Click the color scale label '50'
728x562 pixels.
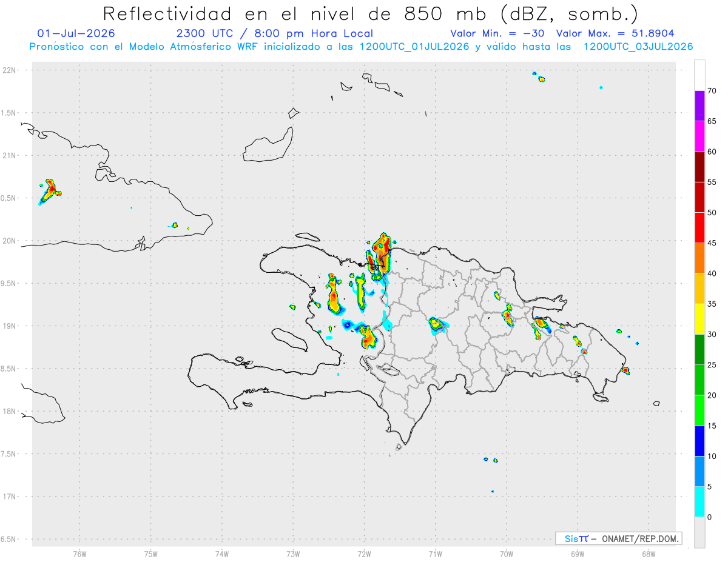coord(712,213)
